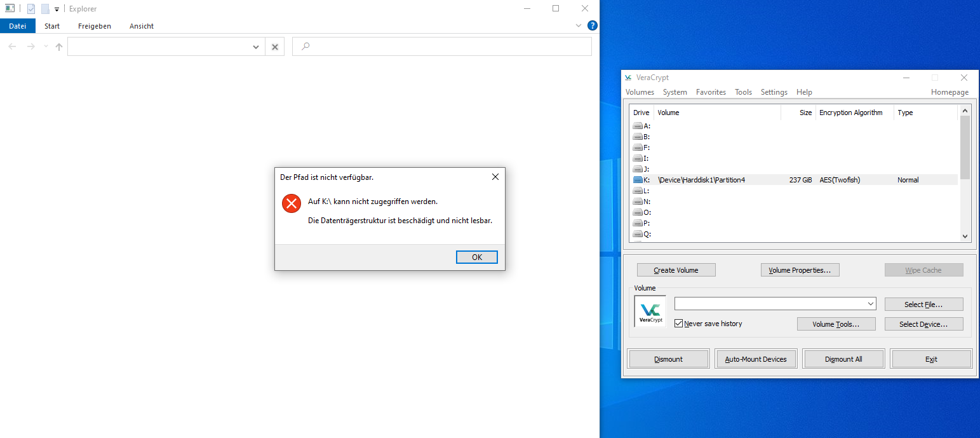Screen dimensions: 980x438
Task: Confirm error dialog with OK
Action: pyautogui.click(x=477, y=257)
